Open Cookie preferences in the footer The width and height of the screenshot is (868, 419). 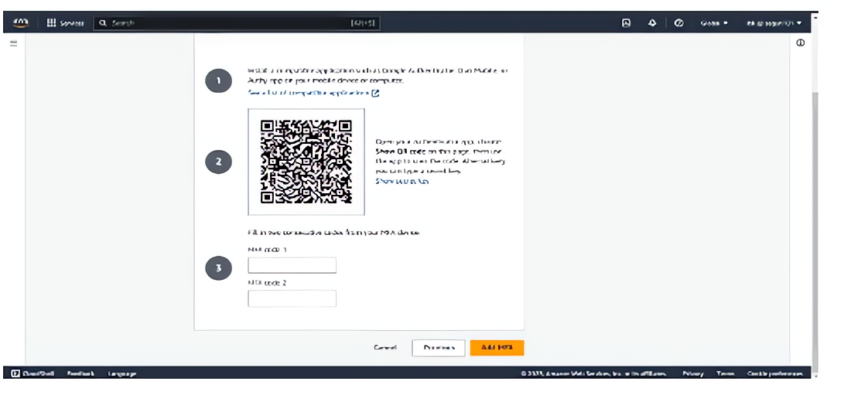[775, 373]
